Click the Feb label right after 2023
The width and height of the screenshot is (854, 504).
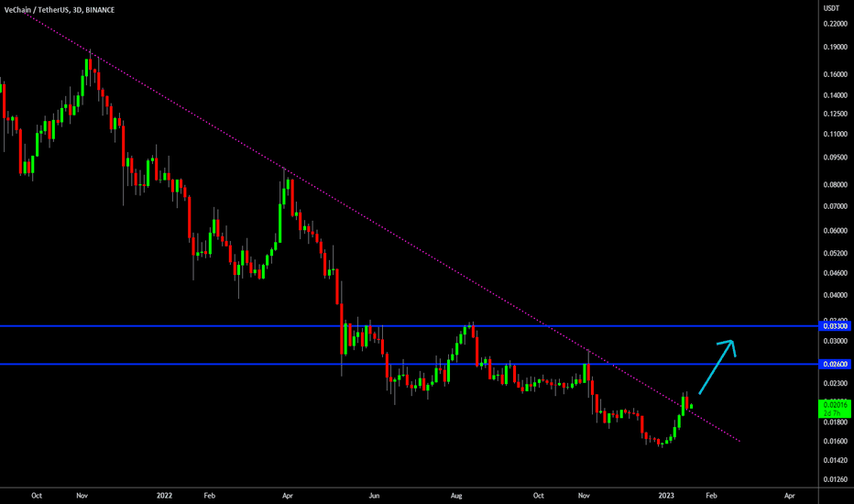coord(711,495)
